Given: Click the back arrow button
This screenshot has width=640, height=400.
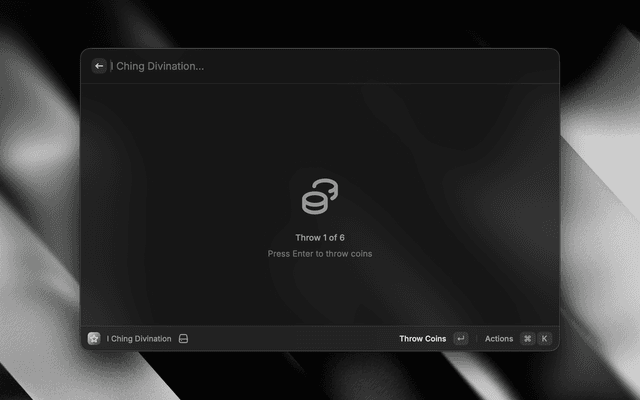Looking at the screenshot, I should coord(99,66).
